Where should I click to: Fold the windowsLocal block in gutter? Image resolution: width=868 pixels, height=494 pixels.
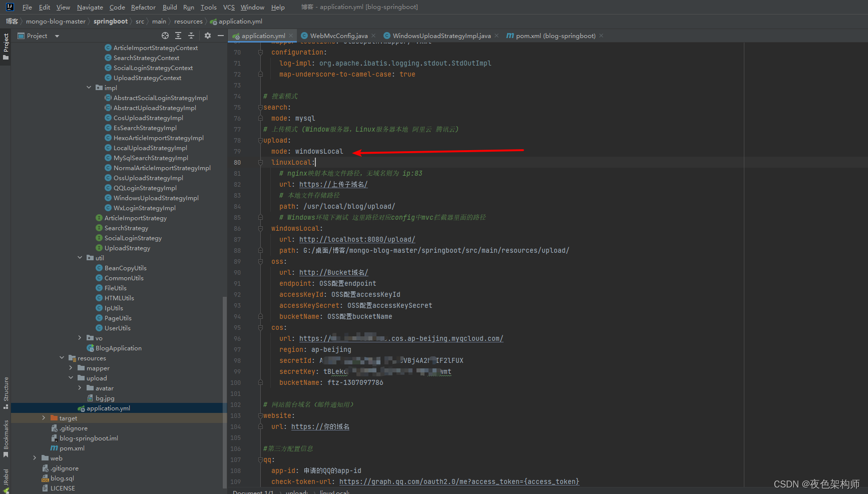pyautogui.click(x=260, y=229)
